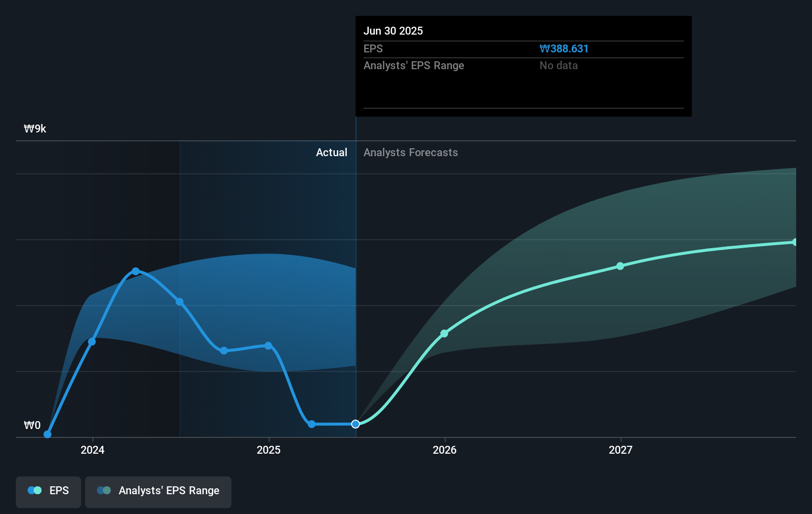Screen dimensions: 812x514
Task: Switch to the Actual section of the chart
Action: pos(331,152)
